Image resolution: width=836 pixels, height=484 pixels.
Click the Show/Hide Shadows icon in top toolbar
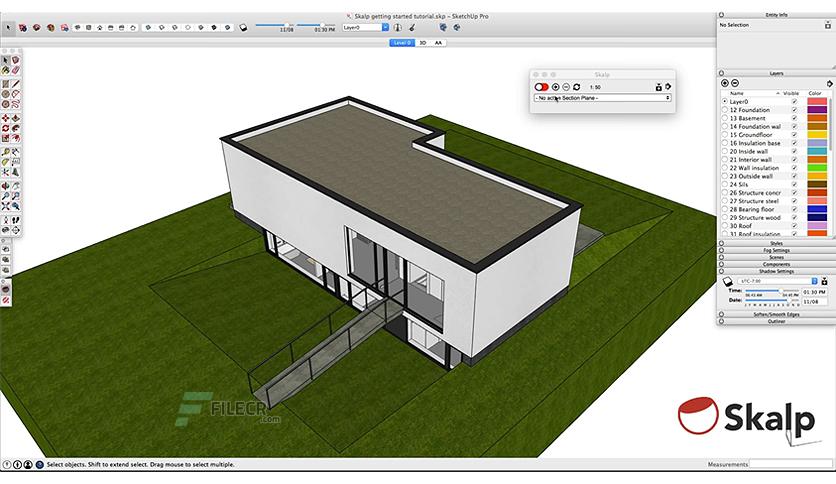(243, 27)
